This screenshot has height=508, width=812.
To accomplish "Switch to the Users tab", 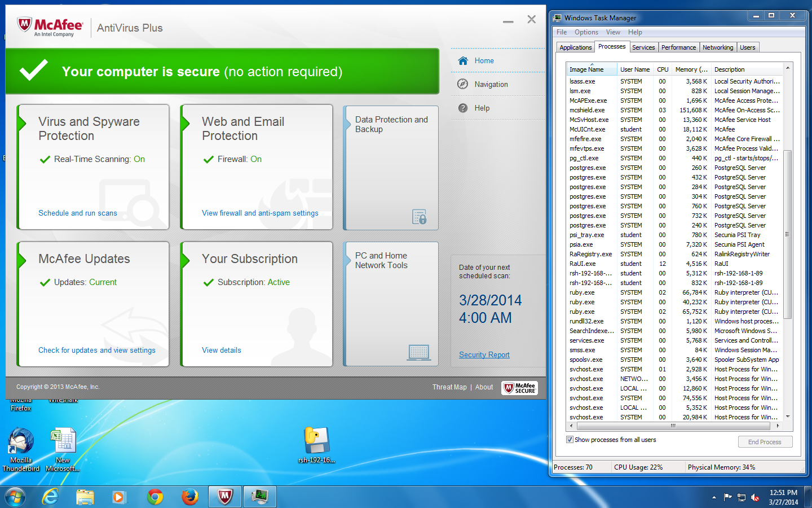I will pos(748,47).
